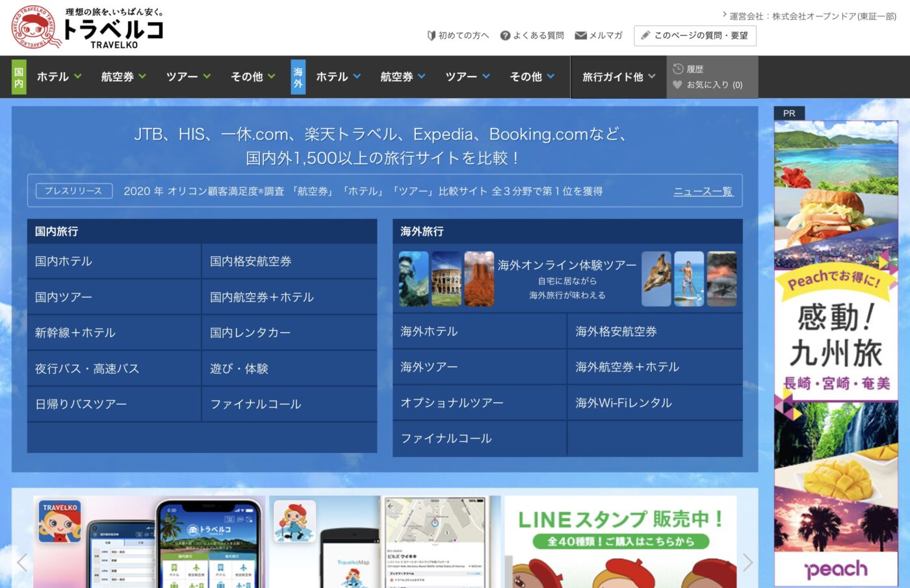The image size is (910, 588).
Task: Read the オリコン satisfaction press release headline
Action: tap(363, 191)
